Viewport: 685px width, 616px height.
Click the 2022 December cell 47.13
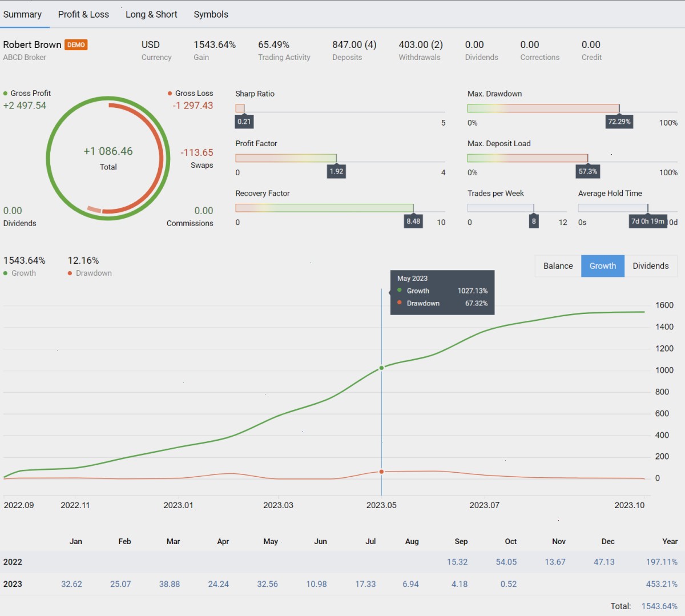[604, 562]
